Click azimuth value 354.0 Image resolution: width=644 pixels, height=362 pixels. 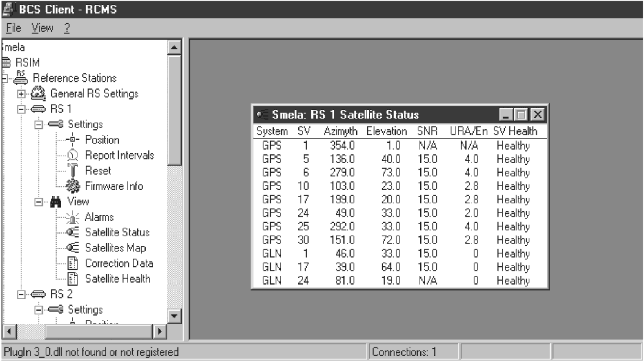(342, 145)
